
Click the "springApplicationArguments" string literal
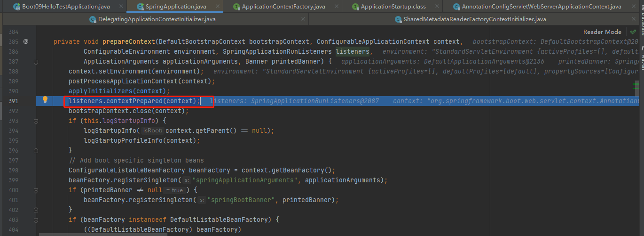(247, 180)
